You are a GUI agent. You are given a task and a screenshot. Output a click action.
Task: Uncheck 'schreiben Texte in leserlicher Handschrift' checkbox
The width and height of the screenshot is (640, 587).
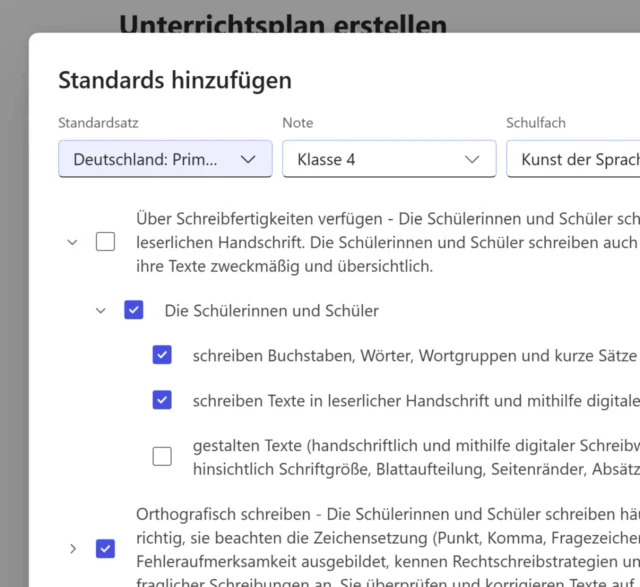(162, 400)
